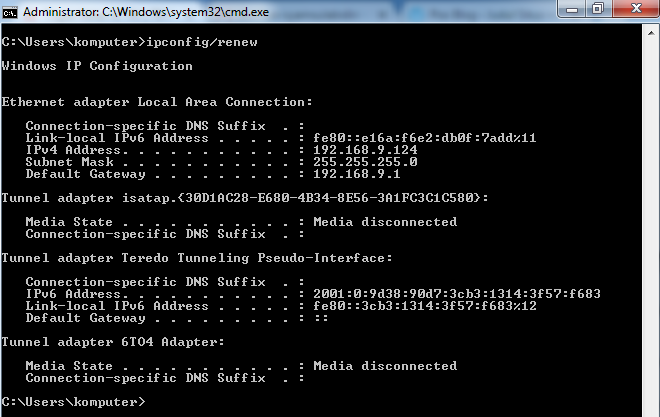Screen dimensions: 660x417
Task: Click the IPv4 address 192.168.9.124
Action: tap(365, 150)
